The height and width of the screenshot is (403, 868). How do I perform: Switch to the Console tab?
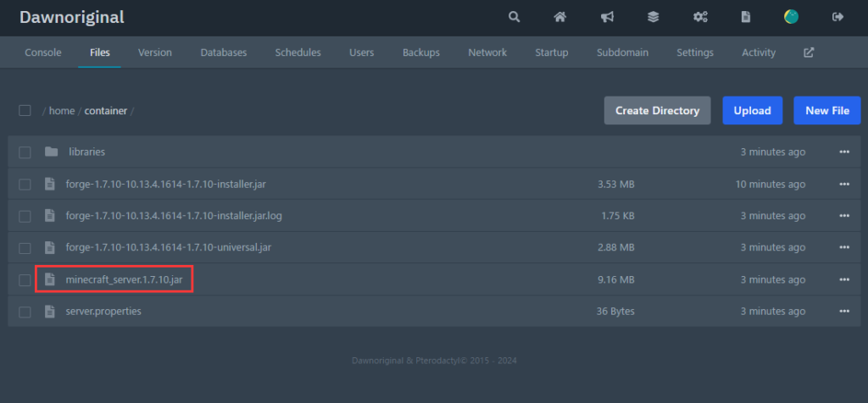coord(43,52)
